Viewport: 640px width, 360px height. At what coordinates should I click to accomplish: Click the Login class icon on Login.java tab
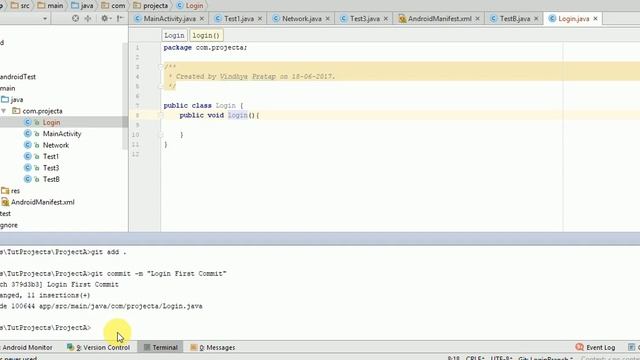[552, 19]
